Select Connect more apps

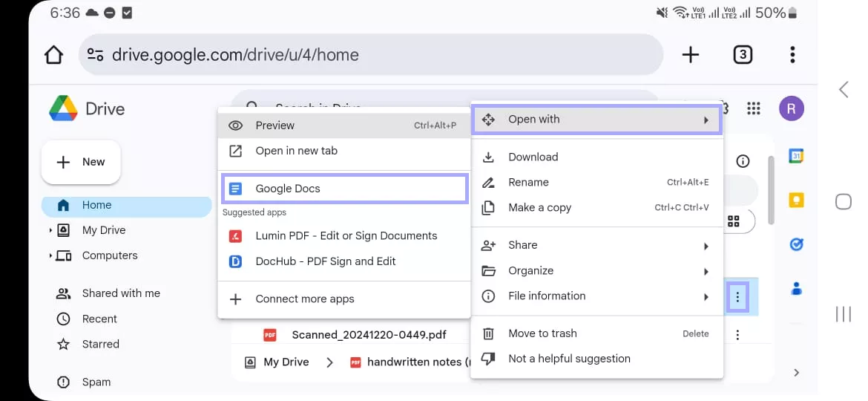[343, 299]
